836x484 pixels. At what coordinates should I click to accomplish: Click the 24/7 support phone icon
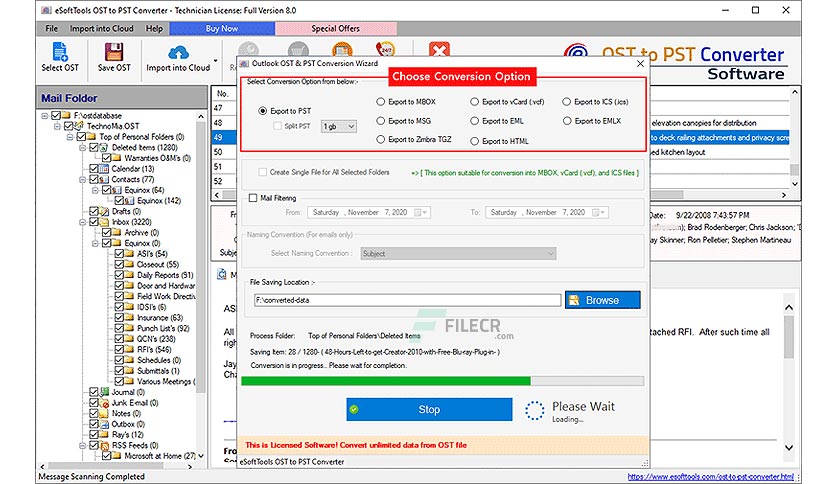click(385, 49)
